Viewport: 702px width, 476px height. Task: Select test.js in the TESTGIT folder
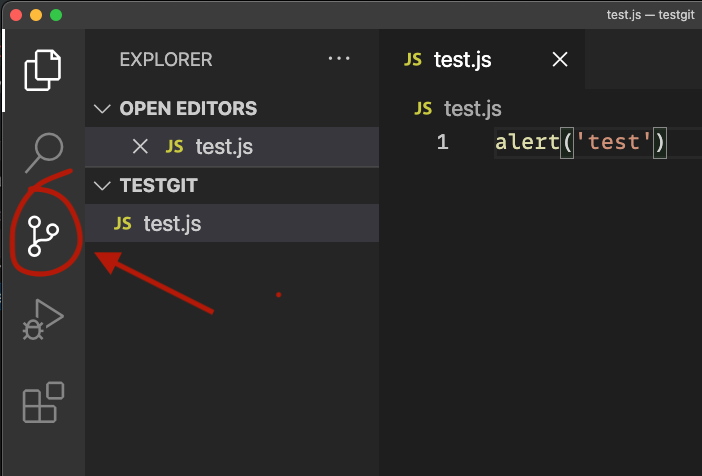(172, 224)
